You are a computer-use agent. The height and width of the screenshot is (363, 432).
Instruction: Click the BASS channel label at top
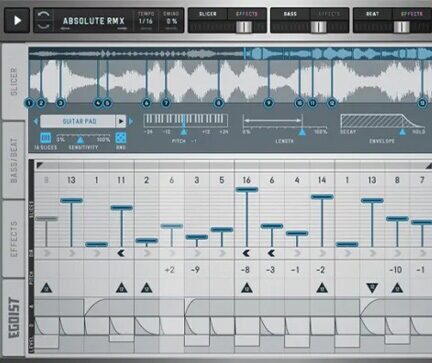pyautogui.click(x=290, y=14)
